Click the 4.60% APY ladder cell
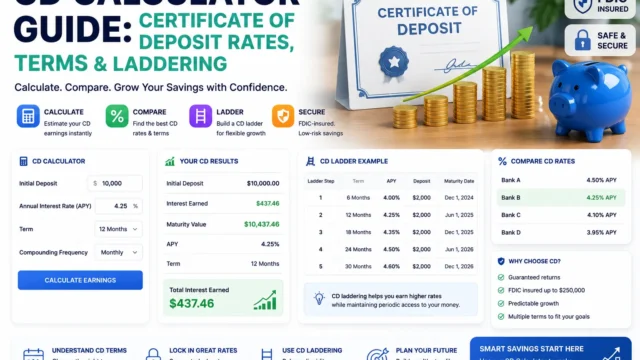This screenshot has height=360, width=640. tap(391, 267)
